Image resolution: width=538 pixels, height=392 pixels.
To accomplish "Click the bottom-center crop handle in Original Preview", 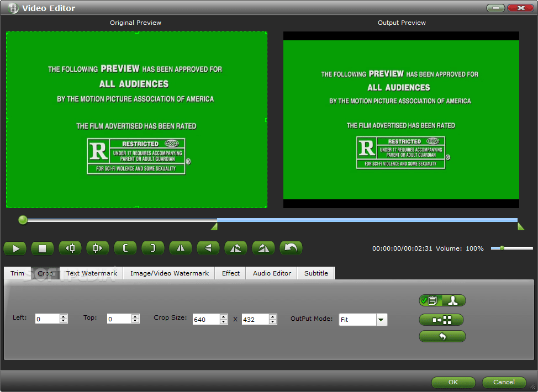I will tap(136, 207).
